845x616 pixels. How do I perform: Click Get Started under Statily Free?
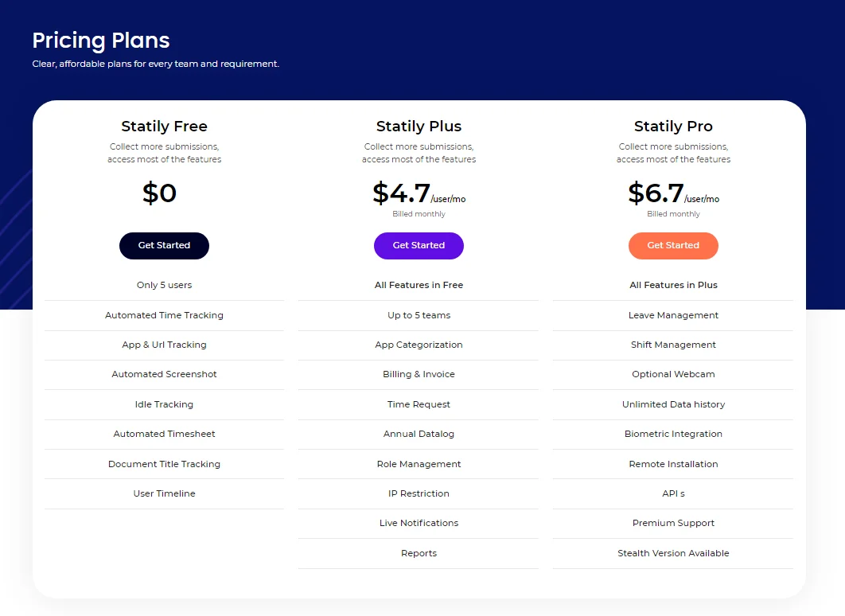click(164, 246)
